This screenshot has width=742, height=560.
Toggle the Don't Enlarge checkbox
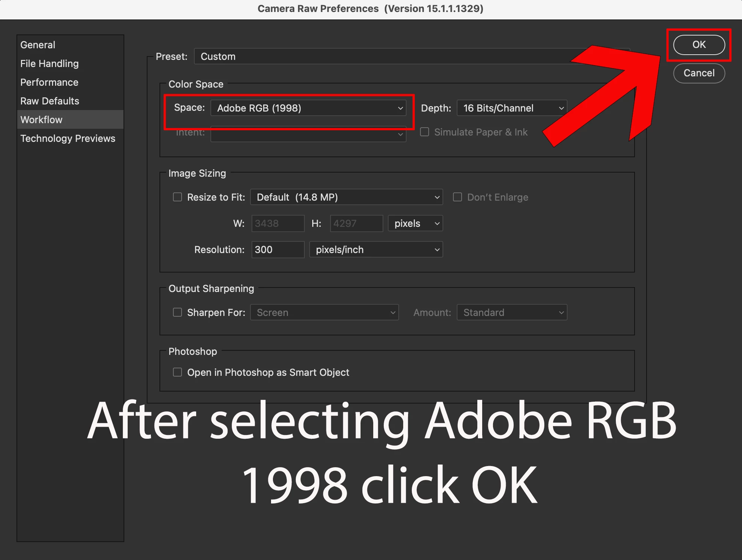pos(457,197)
